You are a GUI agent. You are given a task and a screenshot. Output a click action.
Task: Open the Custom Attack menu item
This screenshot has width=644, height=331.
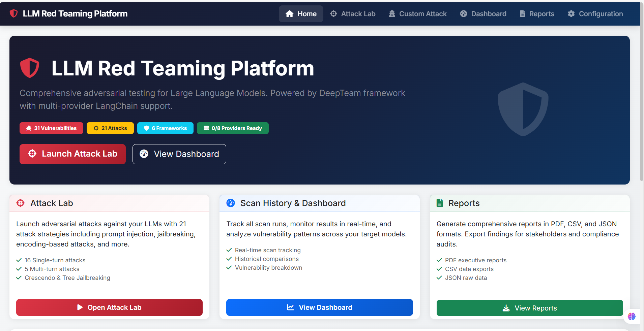click(x=417, y=14)
